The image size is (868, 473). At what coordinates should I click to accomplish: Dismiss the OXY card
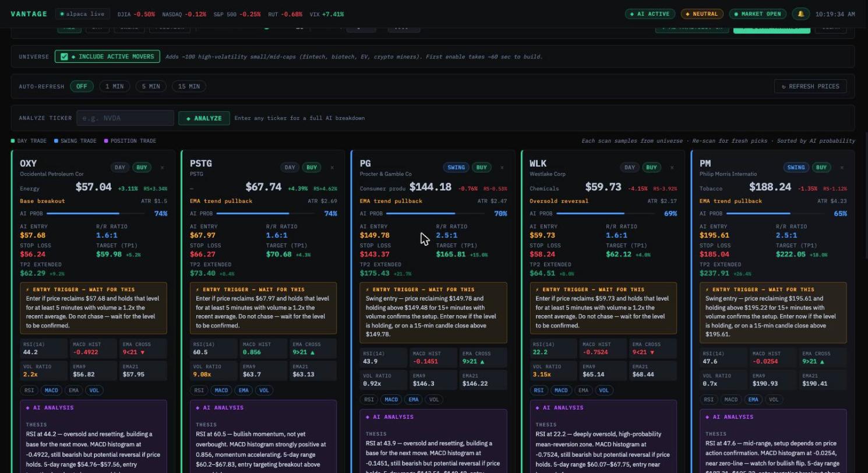pos(162,168)
